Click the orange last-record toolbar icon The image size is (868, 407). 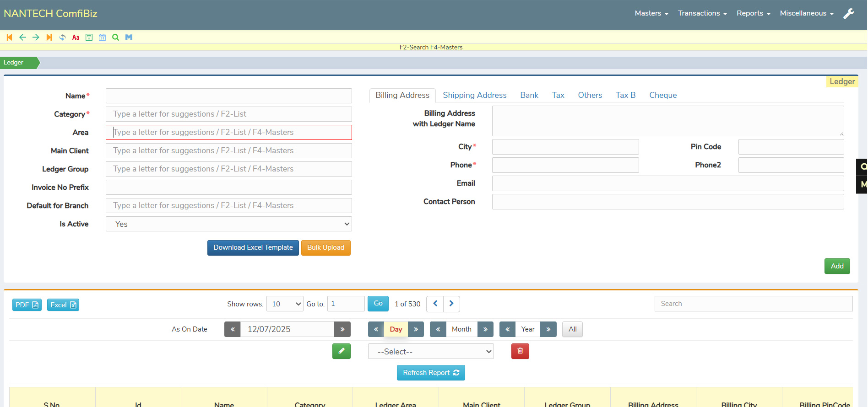click(x=49, y=37)
